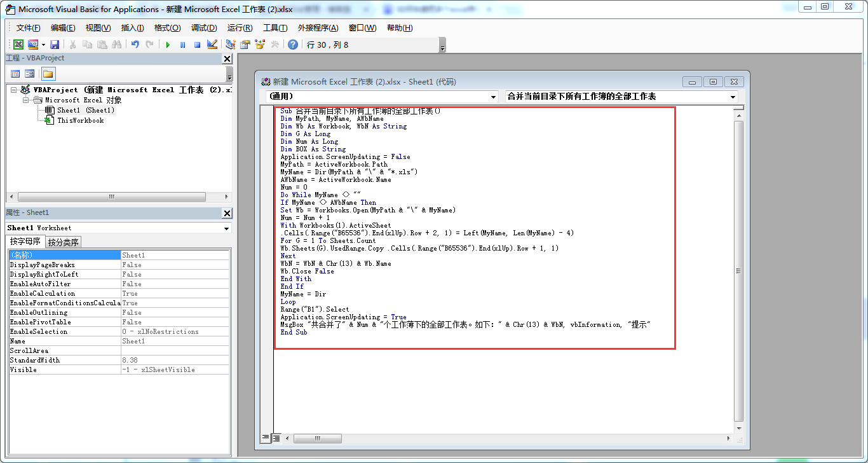Open the Properties Window toolbar icon
Screen dimensions: 868x463
(x=245, y=45)
